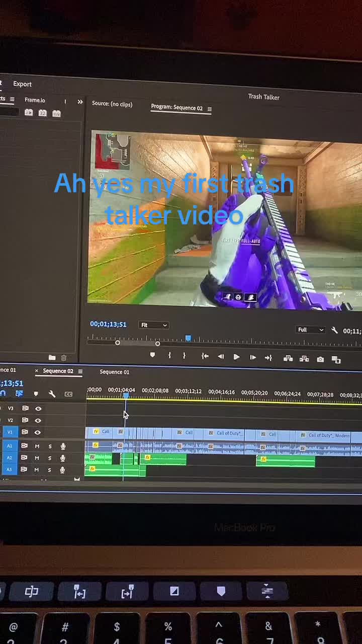Select the Sequence 02 timeline tab
Screen dimensions: 362x644
58,371
